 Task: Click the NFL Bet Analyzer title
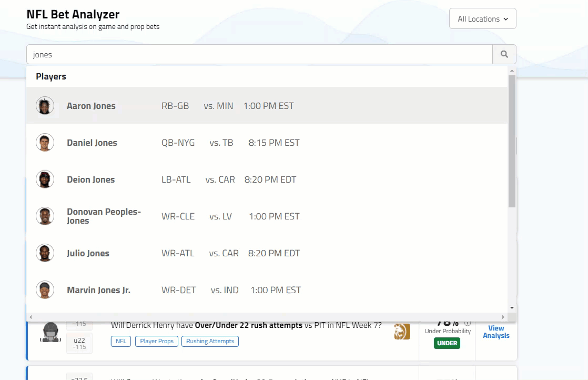pos(73,14)
